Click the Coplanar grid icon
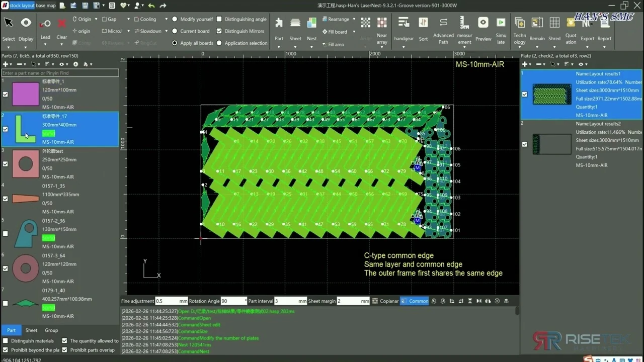The height and width of the screenshot is (362, 644). pos(375,301)
